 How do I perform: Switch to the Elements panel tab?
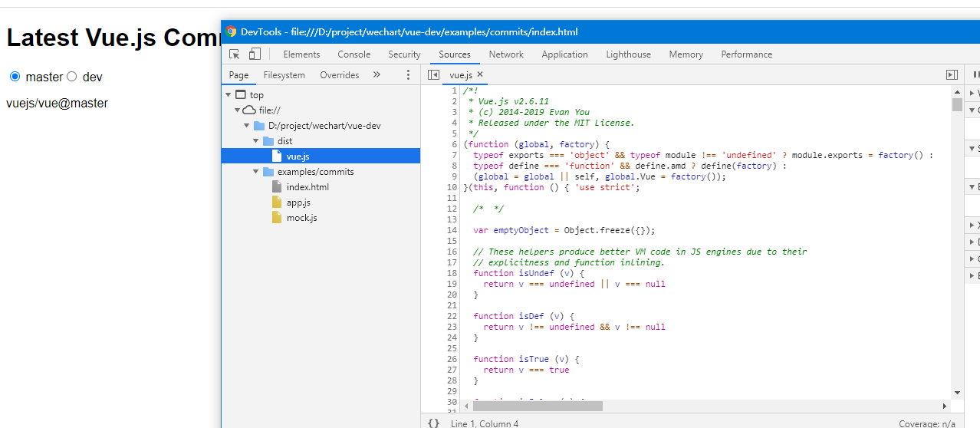tap(301, 54)
